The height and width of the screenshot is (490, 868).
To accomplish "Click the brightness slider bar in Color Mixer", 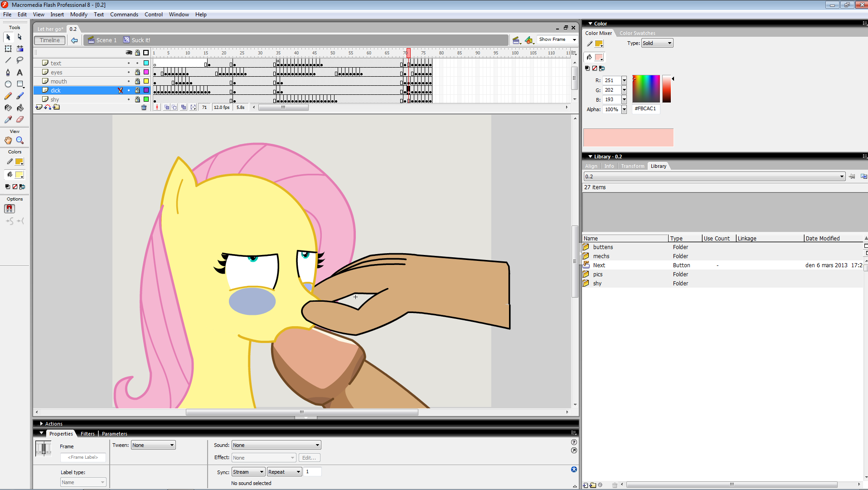I will pyautogui.click(x=666, y=89).
